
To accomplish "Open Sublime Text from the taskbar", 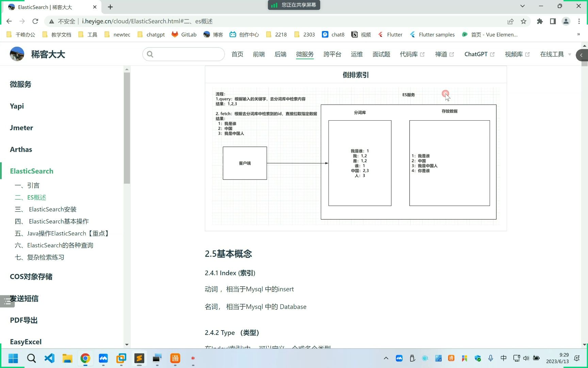I will 139,358.
